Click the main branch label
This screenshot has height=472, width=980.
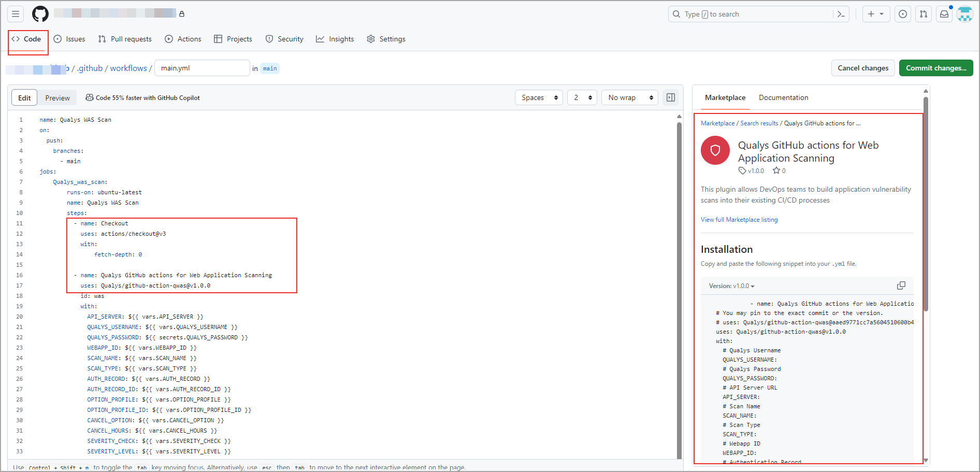(270, 68)
